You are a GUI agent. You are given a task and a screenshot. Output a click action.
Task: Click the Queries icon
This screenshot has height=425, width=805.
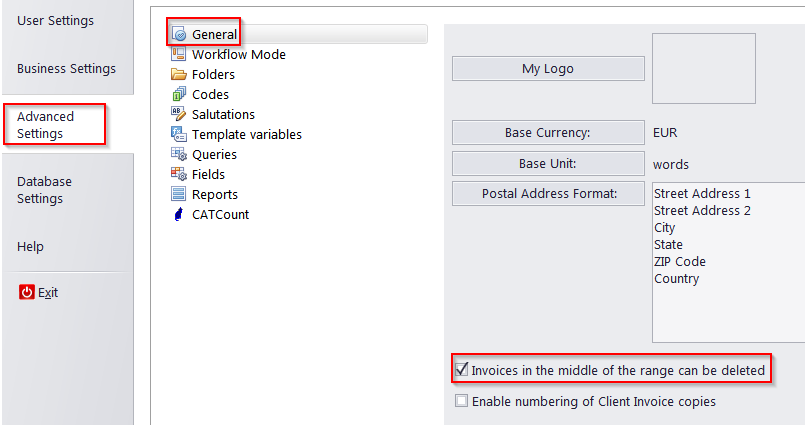178,154
